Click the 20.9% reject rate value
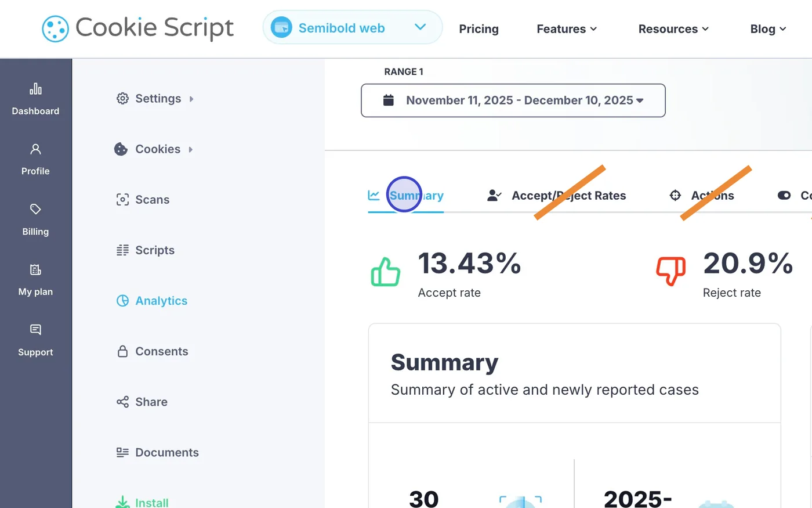Screen dimensions: 812x508 pos(748,263)
